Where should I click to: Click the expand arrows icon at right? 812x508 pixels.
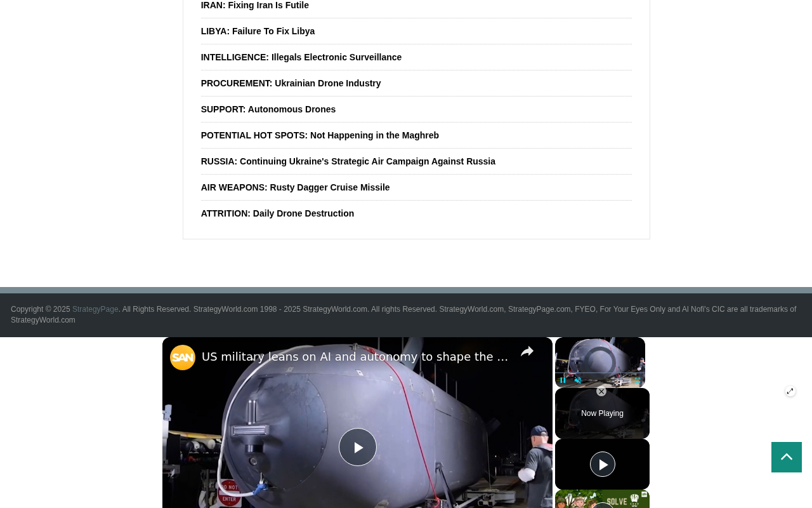[x=790, y=391]
